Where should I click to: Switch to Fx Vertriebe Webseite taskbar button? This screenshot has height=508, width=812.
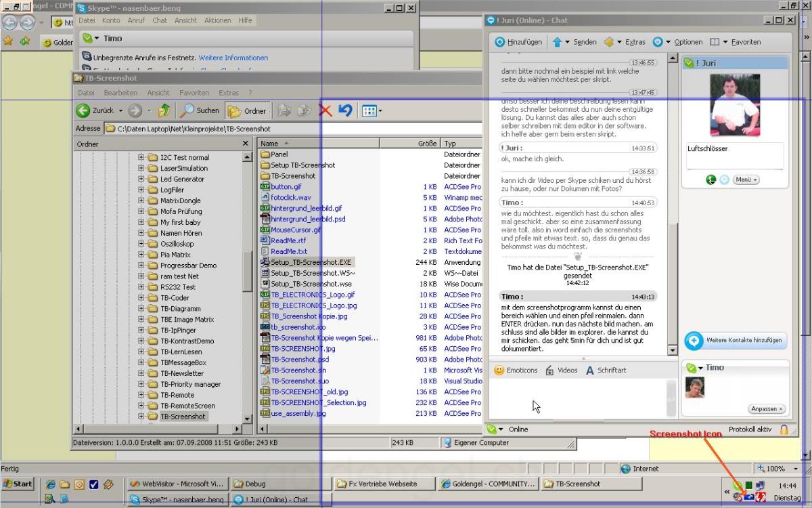pyautogui.click(x=384, y=484)
